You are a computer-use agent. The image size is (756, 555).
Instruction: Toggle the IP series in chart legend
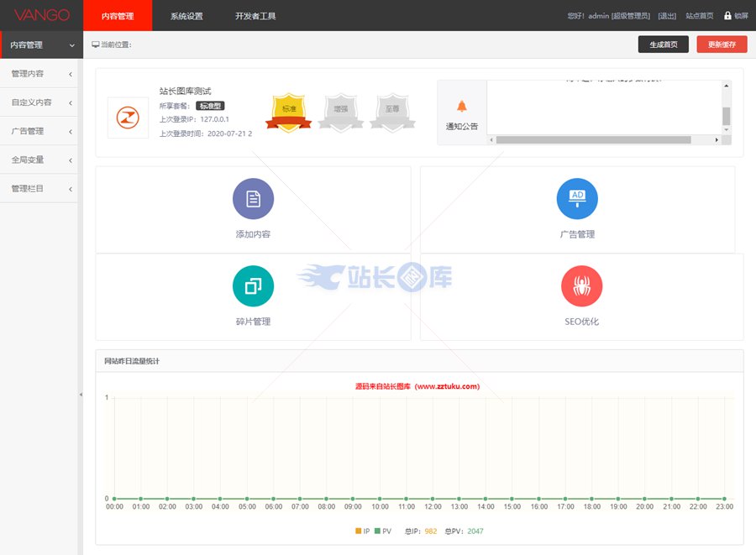pyautogui.click(x=362, y=531)
